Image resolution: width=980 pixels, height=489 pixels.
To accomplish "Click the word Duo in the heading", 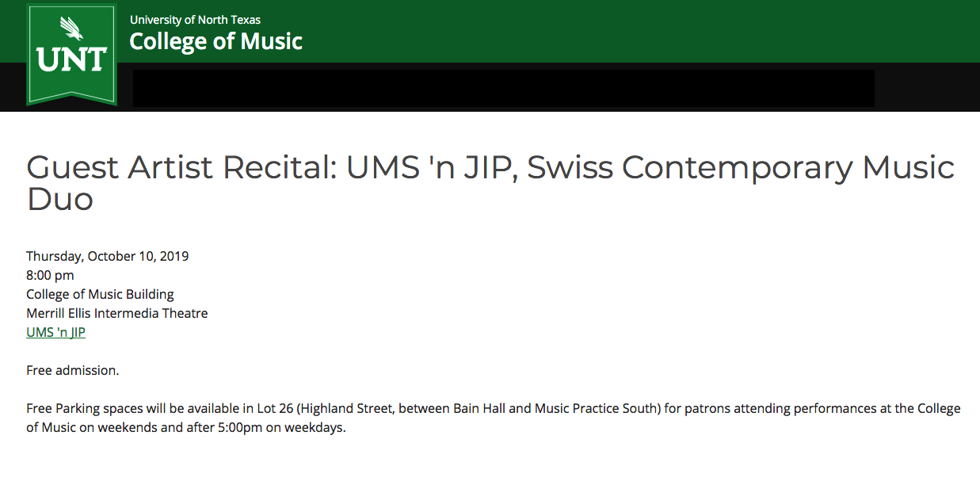I will click(60, 200).
